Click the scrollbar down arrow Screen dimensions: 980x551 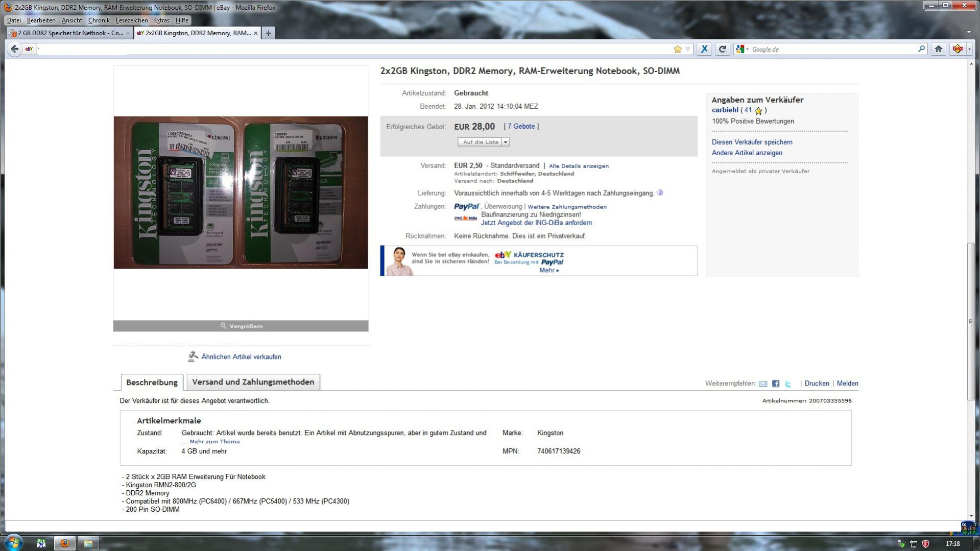[970, 516]
